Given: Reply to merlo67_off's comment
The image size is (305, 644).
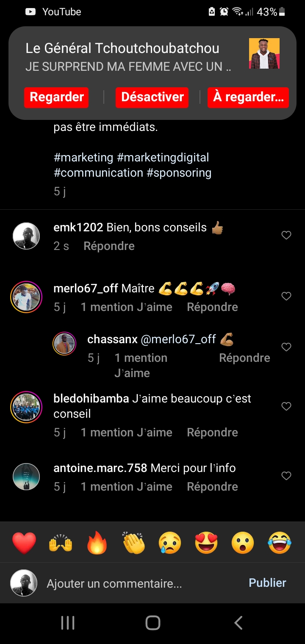Looking at the screenshot, I should pos(212,307).
